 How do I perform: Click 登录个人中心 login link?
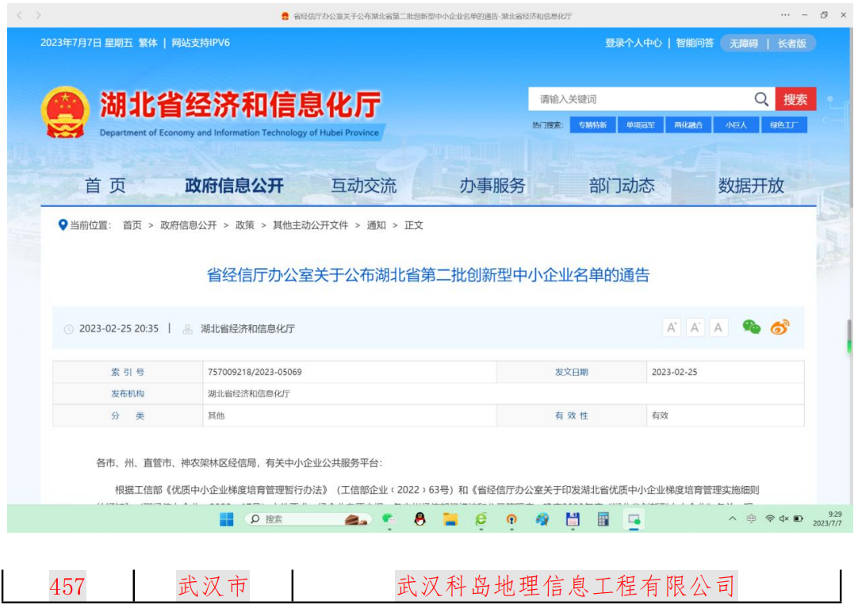pyautogui.click(x=633, y=43)
